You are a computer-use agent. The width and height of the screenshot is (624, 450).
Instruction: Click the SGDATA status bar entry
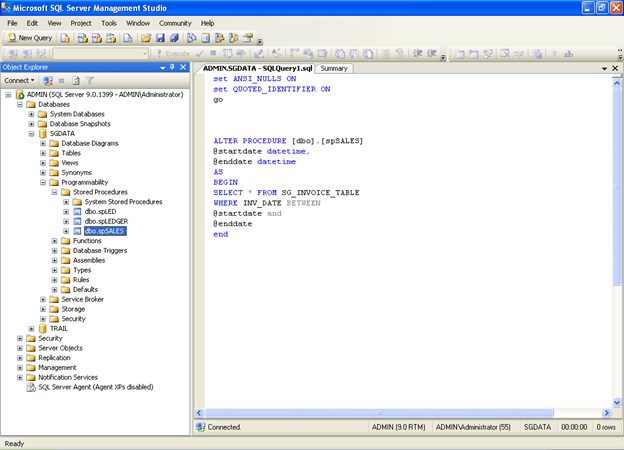[x=537, y=427]
